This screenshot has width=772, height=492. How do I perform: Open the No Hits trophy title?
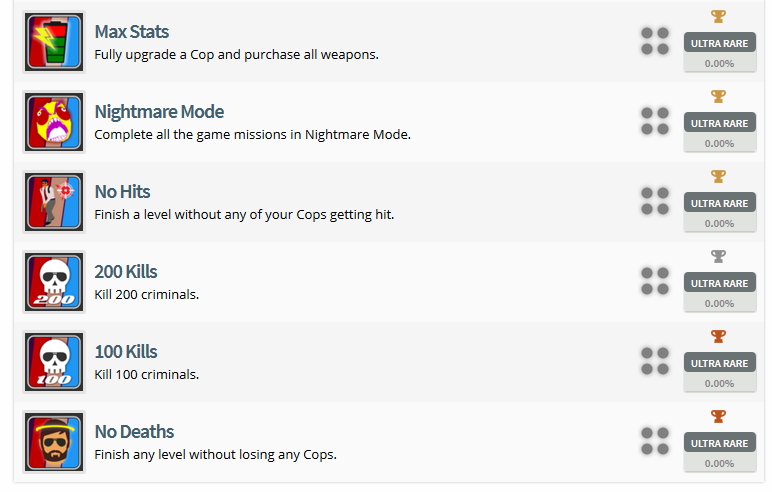122,192
